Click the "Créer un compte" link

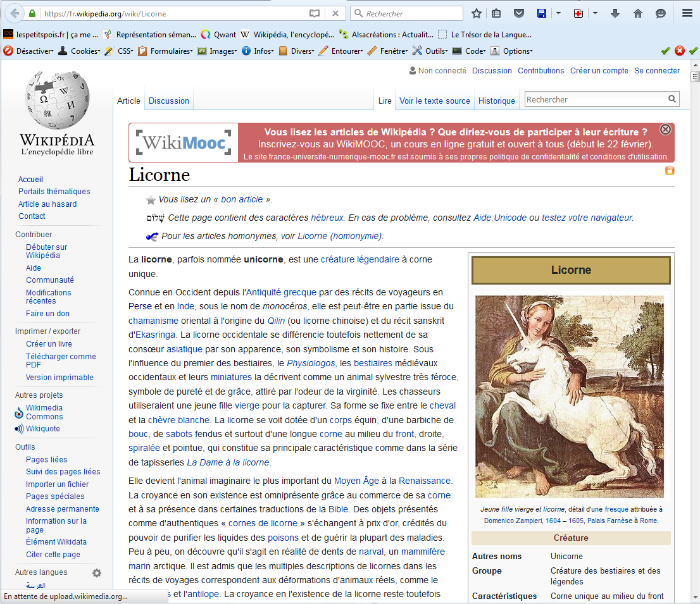(x=599, y=71)
